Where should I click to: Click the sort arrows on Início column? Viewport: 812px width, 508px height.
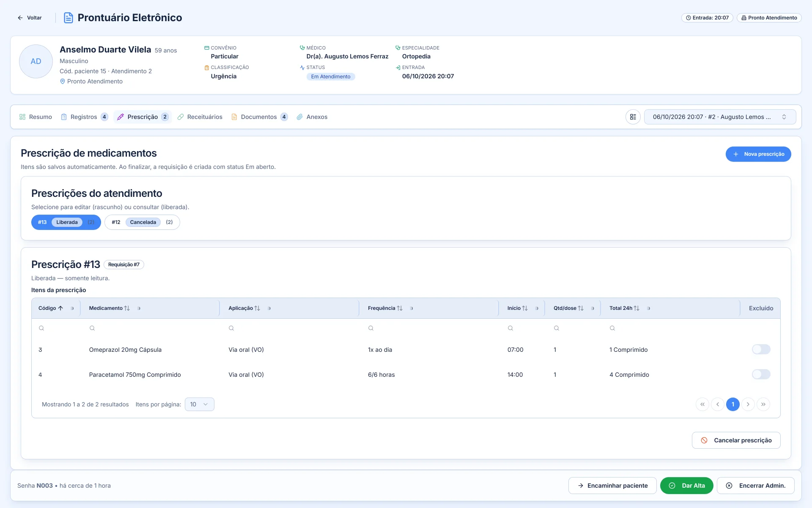[x=525, y=308]
